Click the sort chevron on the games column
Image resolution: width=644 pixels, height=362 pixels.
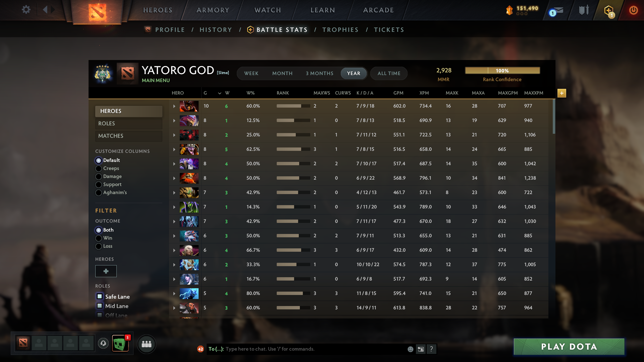tap(220, 93)
